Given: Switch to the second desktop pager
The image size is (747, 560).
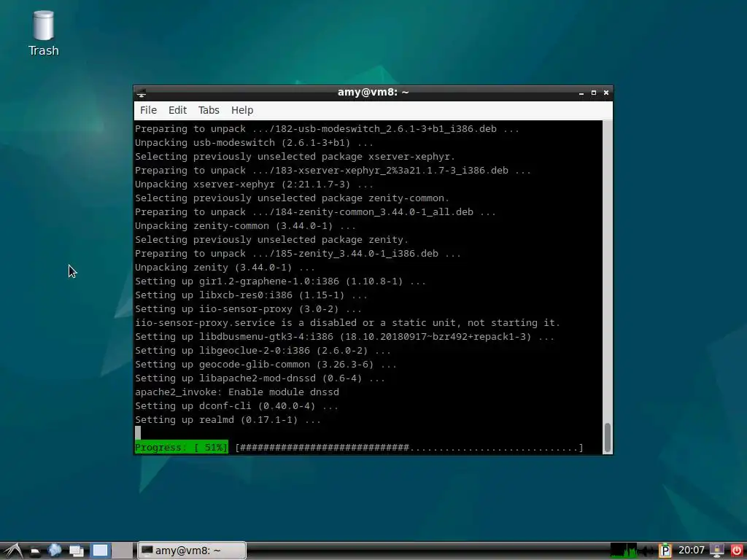Looking at the screenshot, I should point(123,551).
